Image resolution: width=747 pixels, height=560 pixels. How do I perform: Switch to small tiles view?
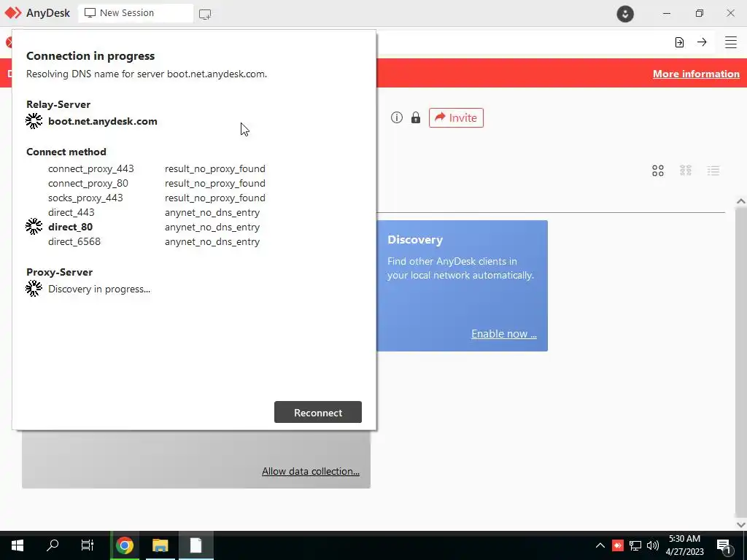[x=685, y=170]
